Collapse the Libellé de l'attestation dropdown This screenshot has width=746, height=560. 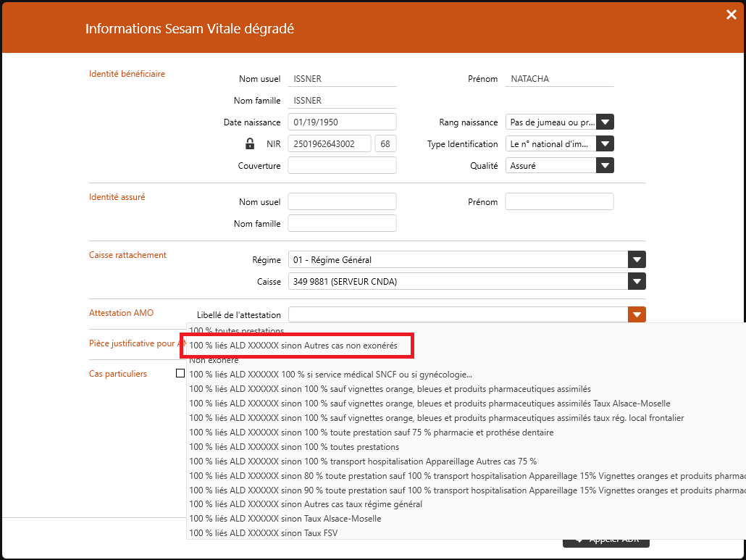tap(637, 314)
